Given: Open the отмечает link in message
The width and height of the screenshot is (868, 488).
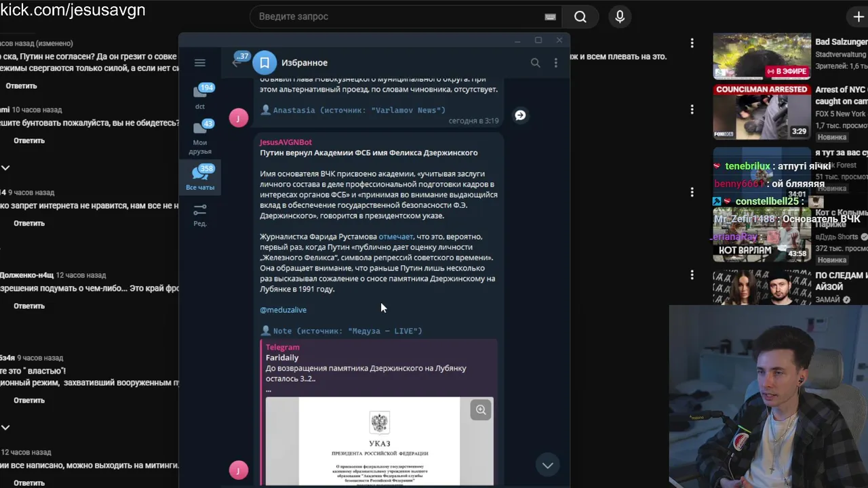Looking at the screenshot, I should [395, 237].
